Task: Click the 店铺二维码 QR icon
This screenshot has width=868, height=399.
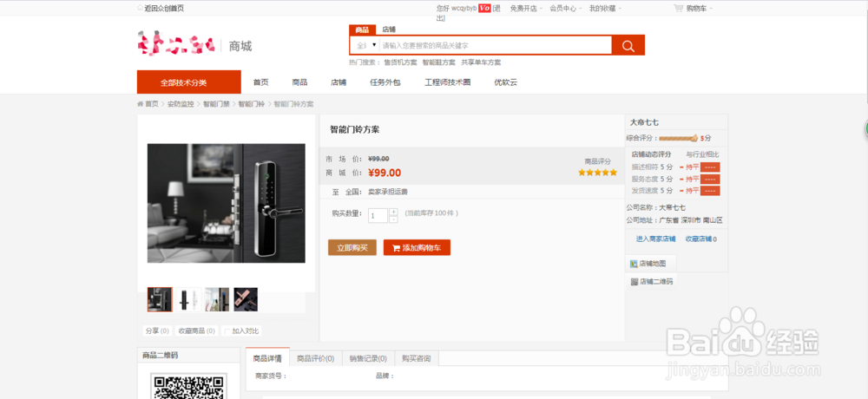Action: (635, 282)
